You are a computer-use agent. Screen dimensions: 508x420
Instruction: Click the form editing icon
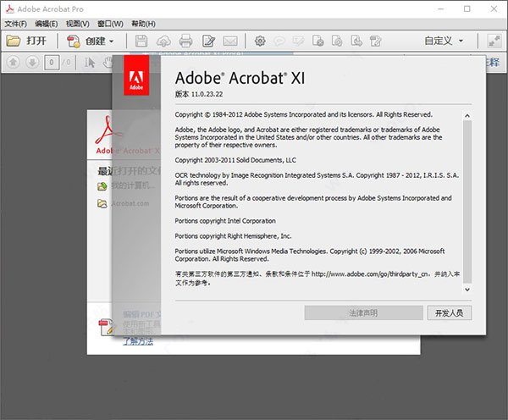[x=375, y=41]
